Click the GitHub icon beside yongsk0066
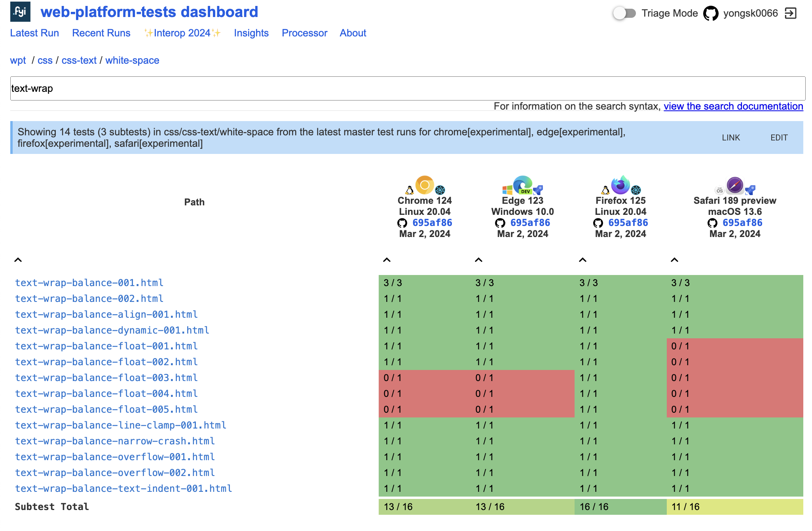The height and width of the screenshot is (531, 812). (x=710, y=13)
